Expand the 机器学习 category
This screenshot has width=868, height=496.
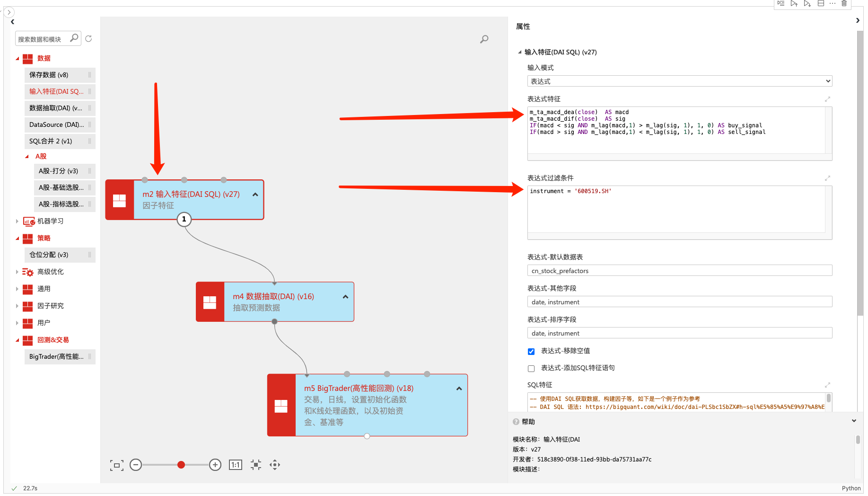click(17, 221)
